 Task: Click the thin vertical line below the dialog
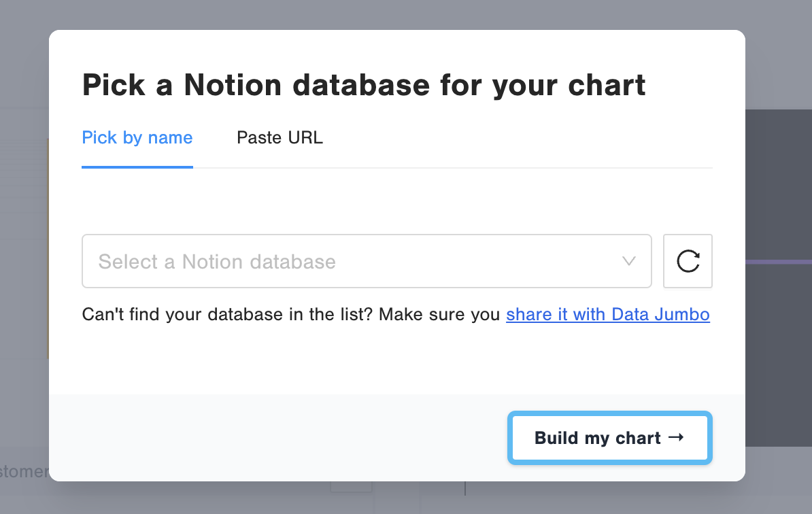(465, 488)
